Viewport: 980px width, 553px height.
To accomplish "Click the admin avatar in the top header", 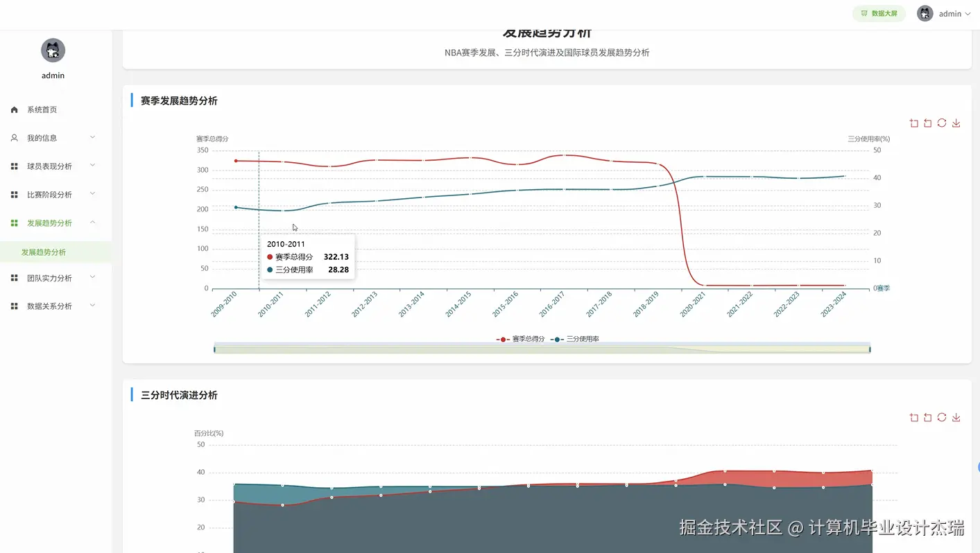I will tap(925, 14).
